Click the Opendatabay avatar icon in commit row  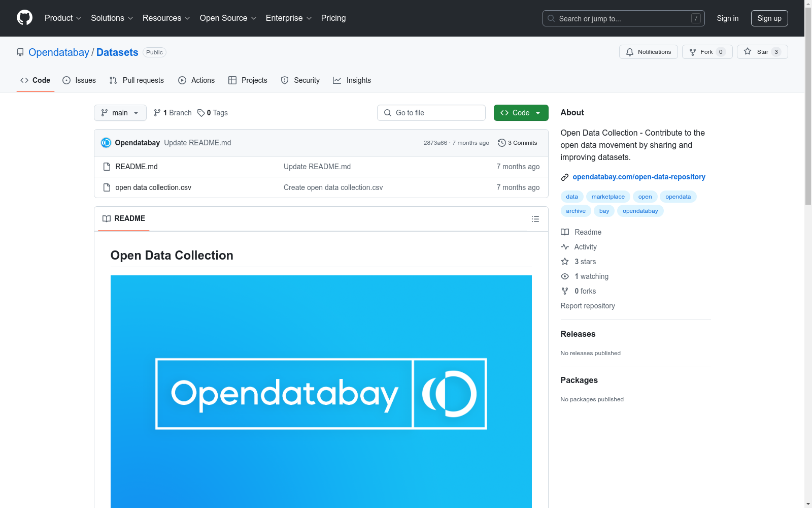(106, 143)
